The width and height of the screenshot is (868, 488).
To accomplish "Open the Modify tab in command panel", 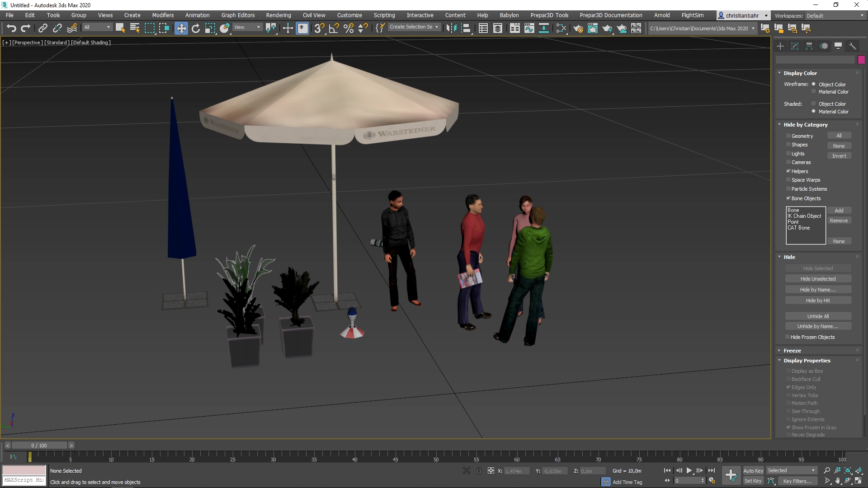I will 795,46.
